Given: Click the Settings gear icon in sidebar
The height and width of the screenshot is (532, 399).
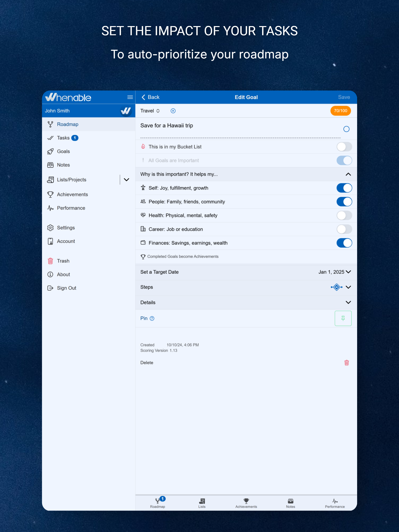Looking at the screenshot, I should 50,228.
